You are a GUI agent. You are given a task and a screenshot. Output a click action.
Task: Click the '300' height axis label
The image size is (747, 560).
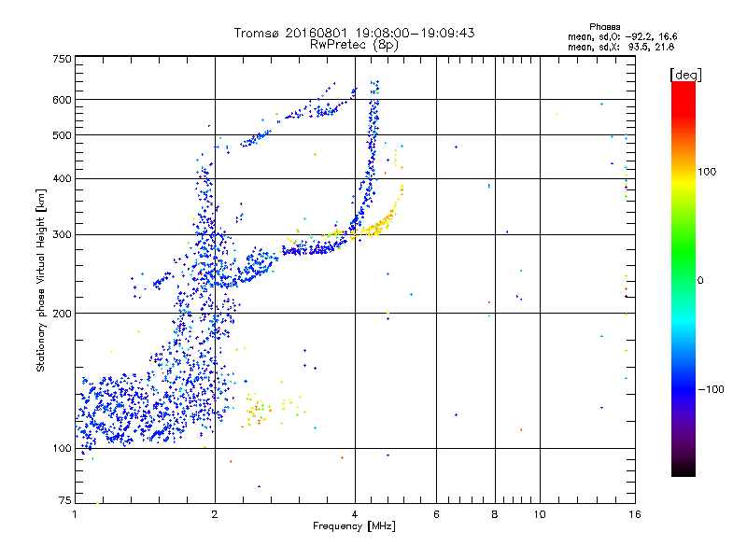click(62, 234)
